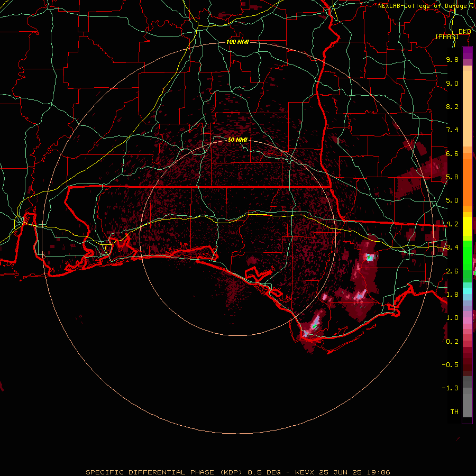476x476 pixels.
Task: Click the -1.3 scale label
Action: (450, 388)
